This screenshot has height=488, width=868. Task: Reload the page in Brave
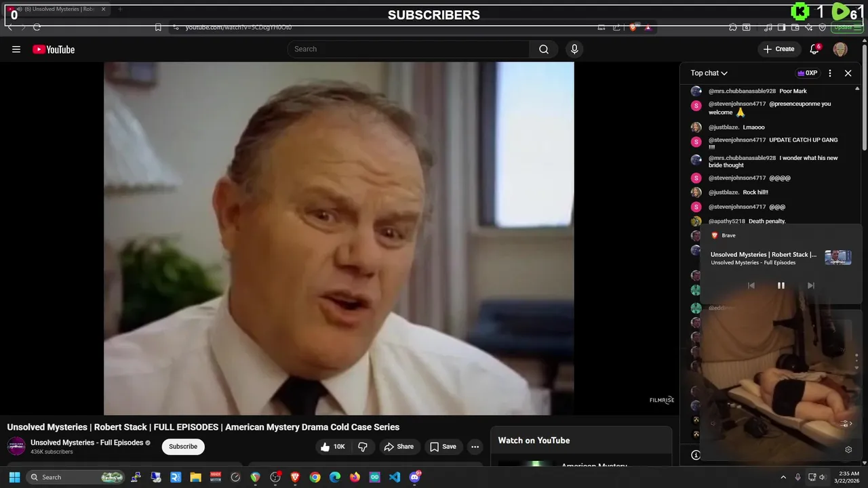click(x=37, y=27)
